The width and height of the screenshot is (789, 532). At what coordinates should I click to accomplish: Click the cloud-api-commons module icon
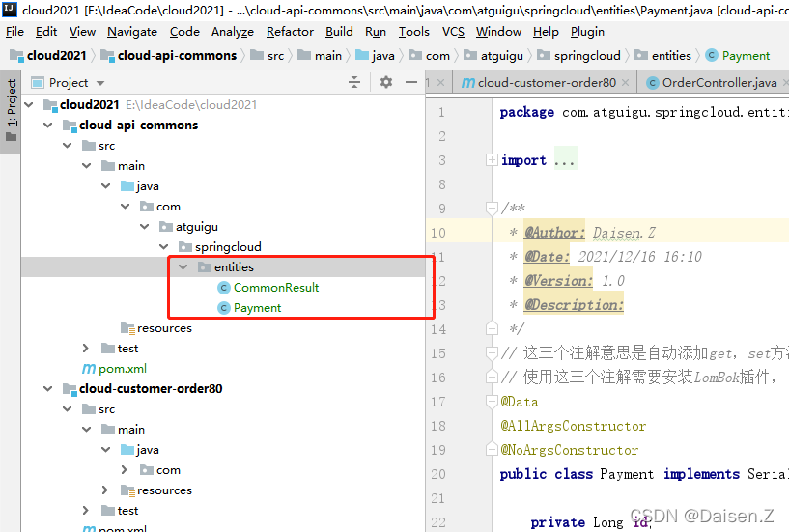click(70, 125)
